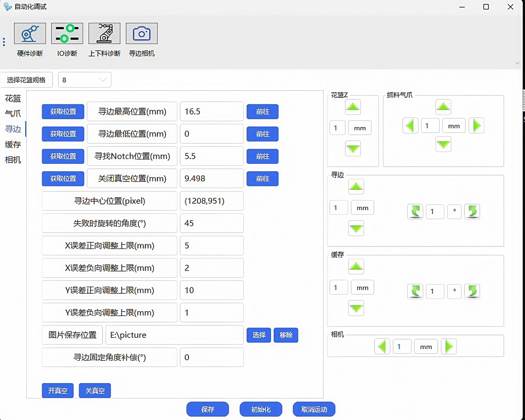Click 前往 next to 寻找Notch位置
This screenshot has height=420, width=525.
pyautogui.click(x=262, y=156)
